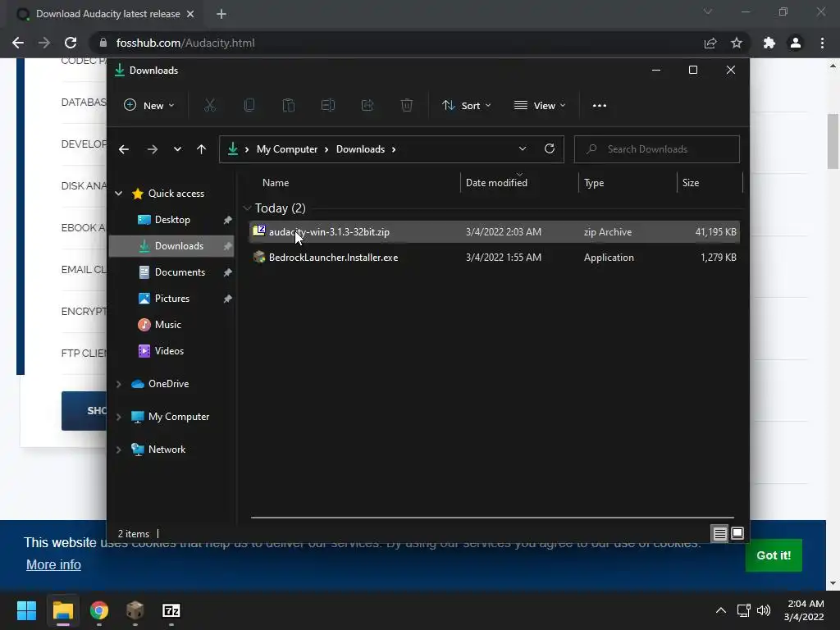Close the Download Audacity tab

[190, 14]
